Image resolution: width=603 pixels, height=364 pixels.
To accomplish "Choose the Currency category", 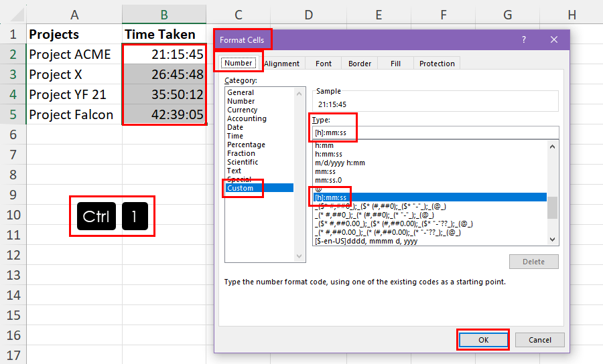I will pos(242,110).
